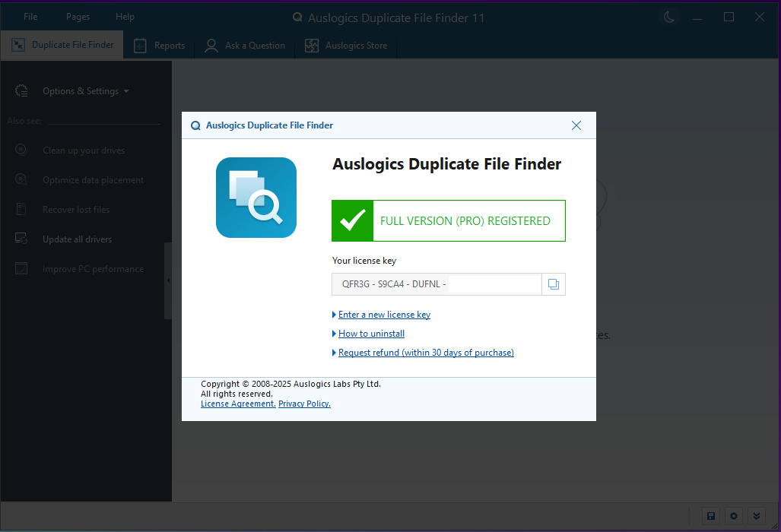
Task: Click the Ask a Question person icon
Action: pos(211,46)
